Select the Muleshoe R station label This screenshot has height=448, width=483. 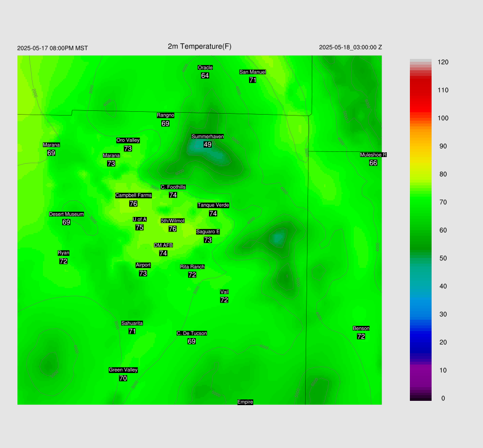[x=374, y=155]
